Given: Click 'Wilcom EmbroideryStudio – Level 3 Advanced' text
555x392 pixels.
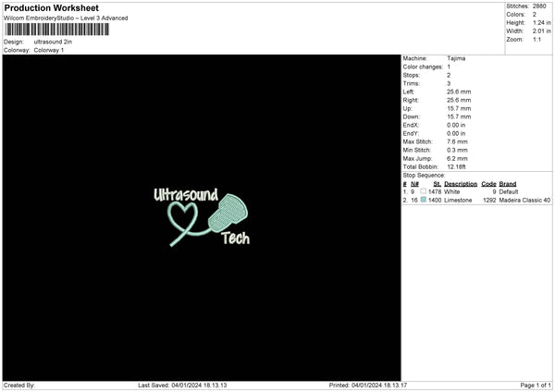Looking at the screenshot, I should [x=66, y=18].
